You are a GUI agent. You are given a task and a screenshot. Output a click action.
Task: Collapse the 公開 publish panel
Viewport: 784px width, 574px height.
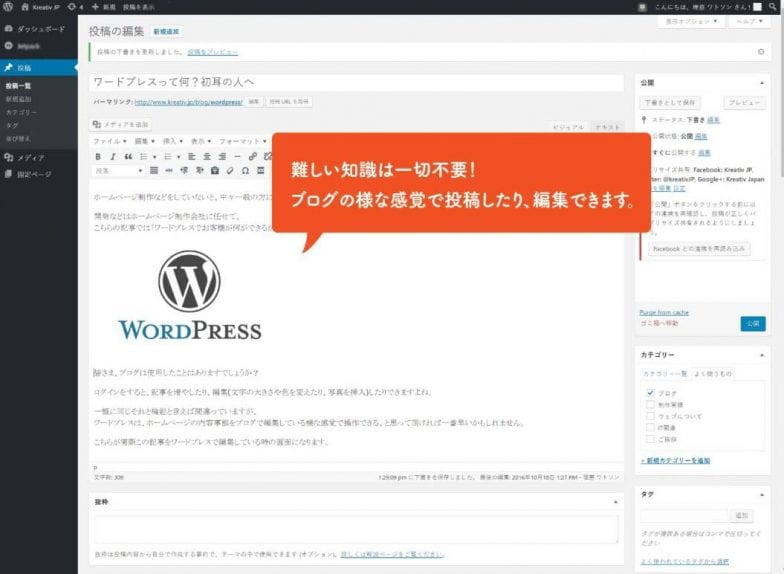(762, 83)
